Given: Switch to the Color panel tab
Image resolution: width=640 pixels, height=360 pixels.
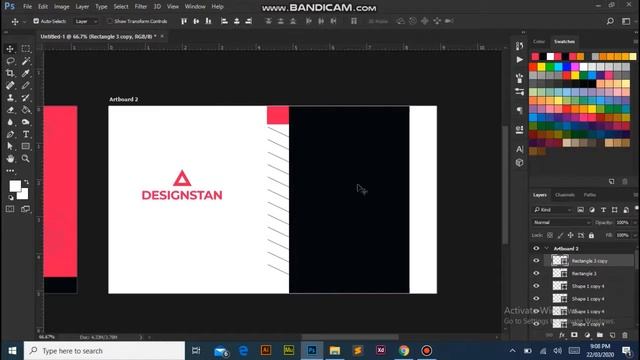Looking at the screenshot, I should coord(539,42).
